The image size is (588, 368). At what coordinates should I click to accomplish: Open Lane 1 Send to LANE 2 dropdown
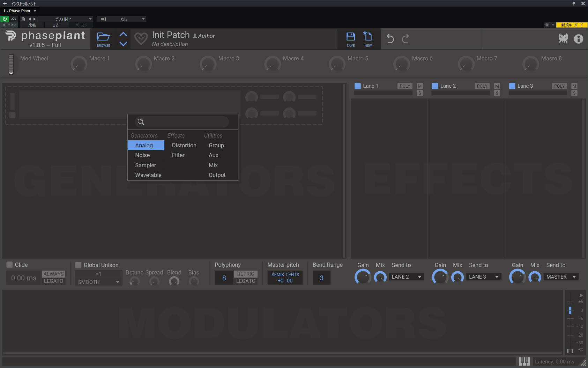[407, 277]
